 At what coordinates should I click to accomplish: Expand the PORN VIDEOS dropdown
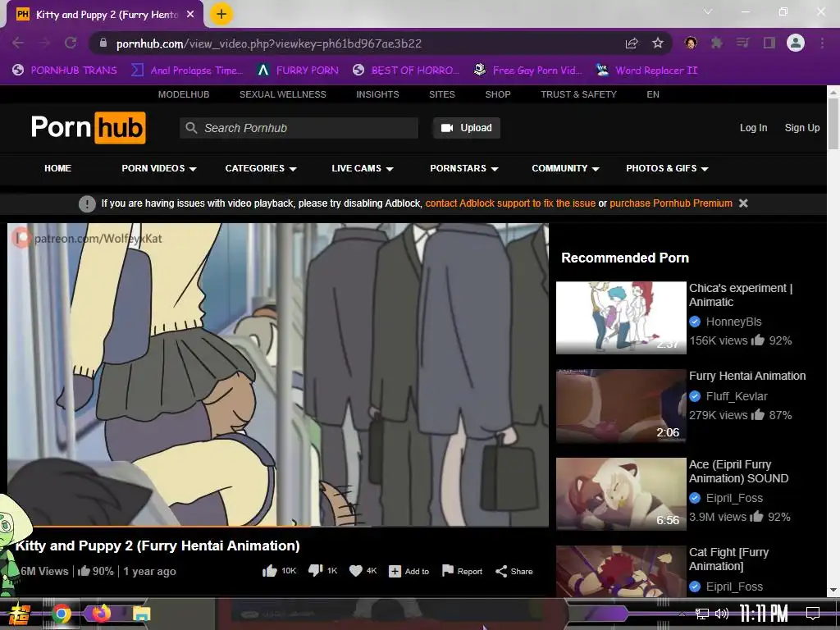tap(159, 168)
